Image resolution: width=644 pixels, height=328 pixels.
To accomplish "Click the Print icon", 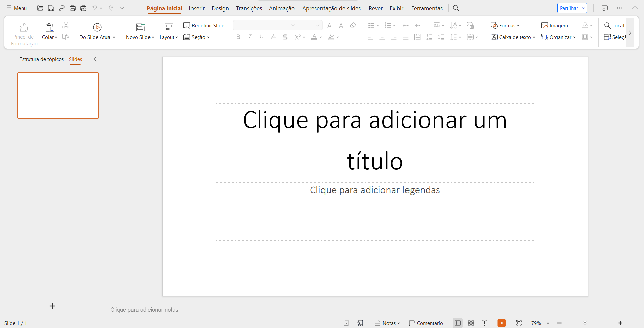I will pyautogui.click(x=72, y=8).
